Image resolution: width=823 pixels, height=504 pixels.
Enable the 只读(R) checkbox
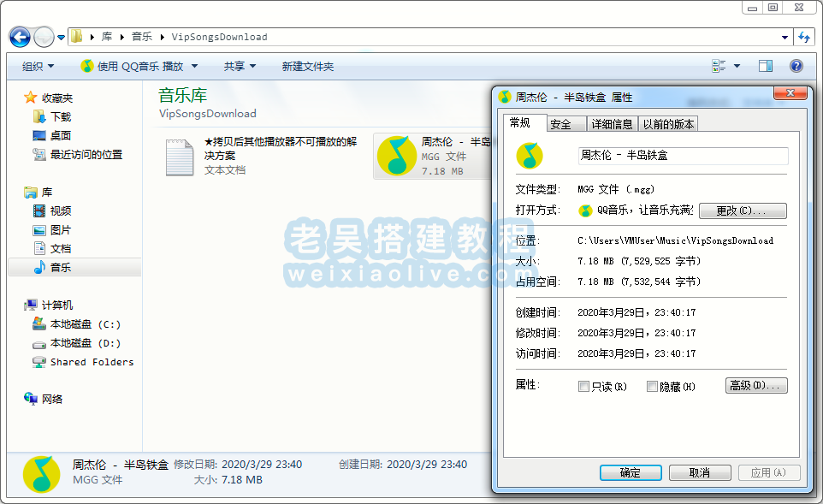coord(583,387)
